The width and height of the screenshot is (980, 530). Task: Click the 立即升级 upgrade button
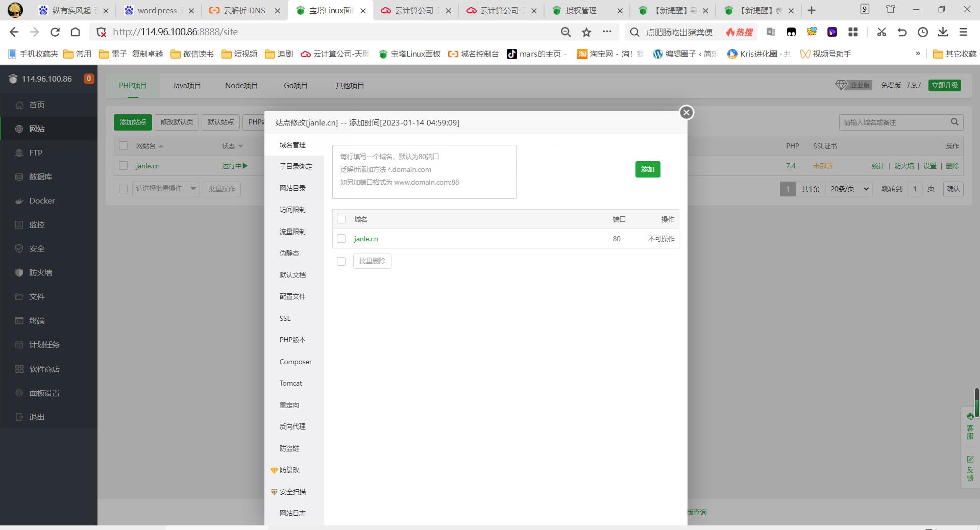point(944,85)
